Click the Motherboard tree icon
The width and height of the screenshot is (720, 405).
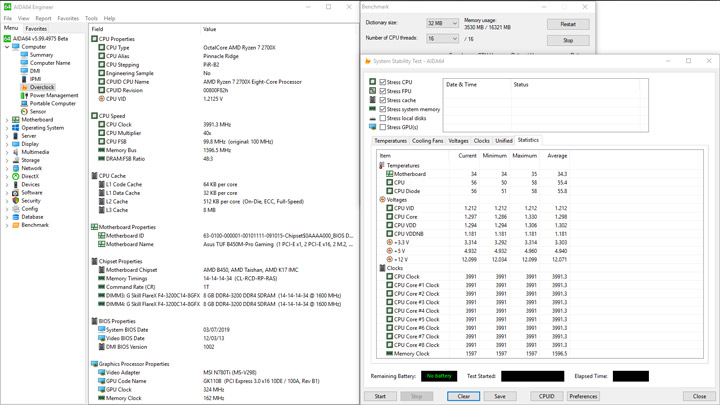16,119
